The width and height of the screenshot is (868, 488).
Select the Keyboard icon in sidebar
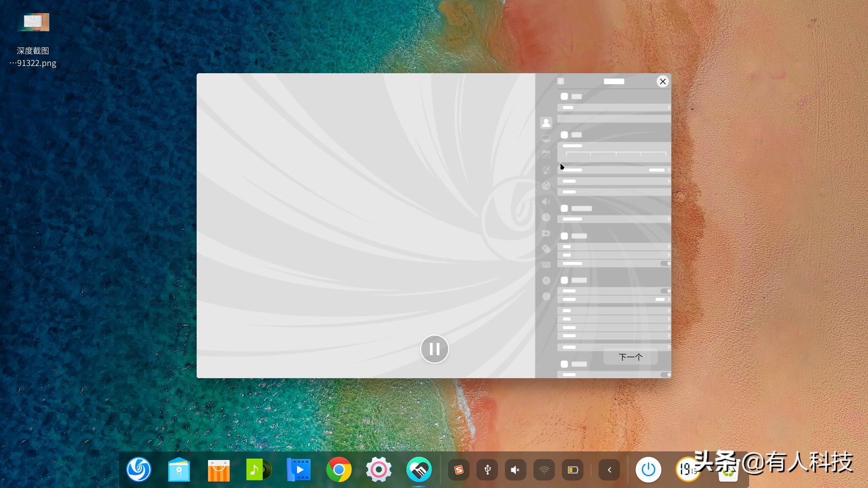click(546, 265)
